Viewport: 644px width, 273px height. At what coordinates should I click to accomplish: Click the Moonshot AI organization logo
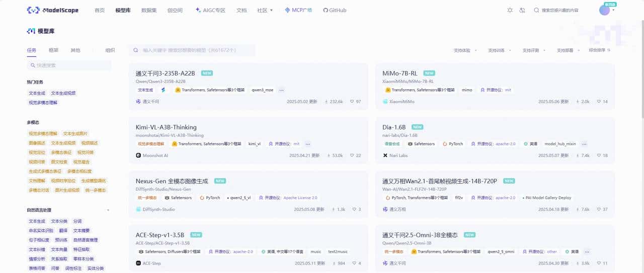point(138,156)
